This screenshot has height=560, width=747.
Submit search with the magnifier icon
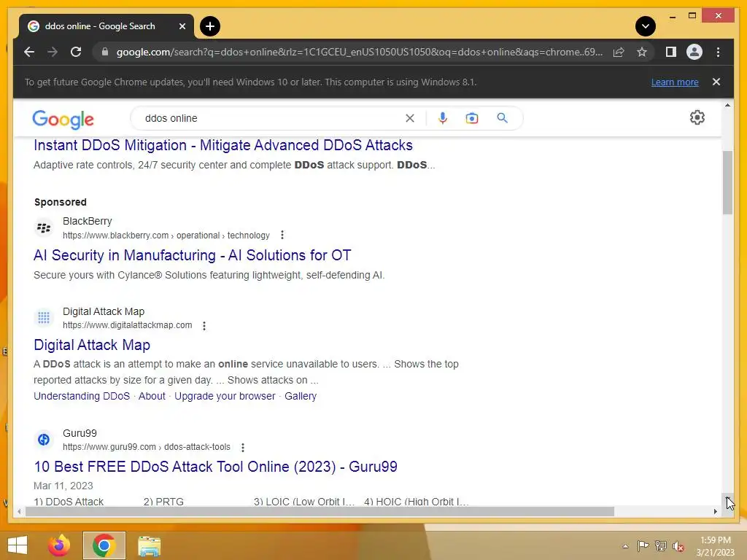[502, 117]
